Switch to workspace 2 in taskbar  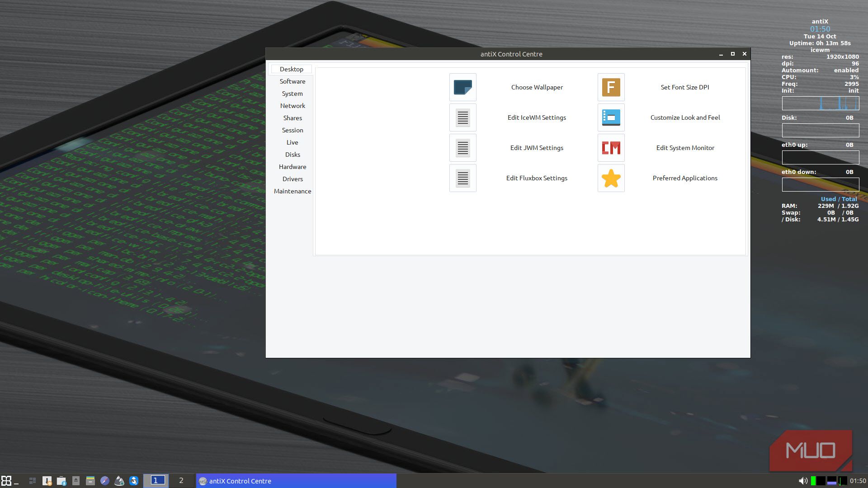(181, 481)
